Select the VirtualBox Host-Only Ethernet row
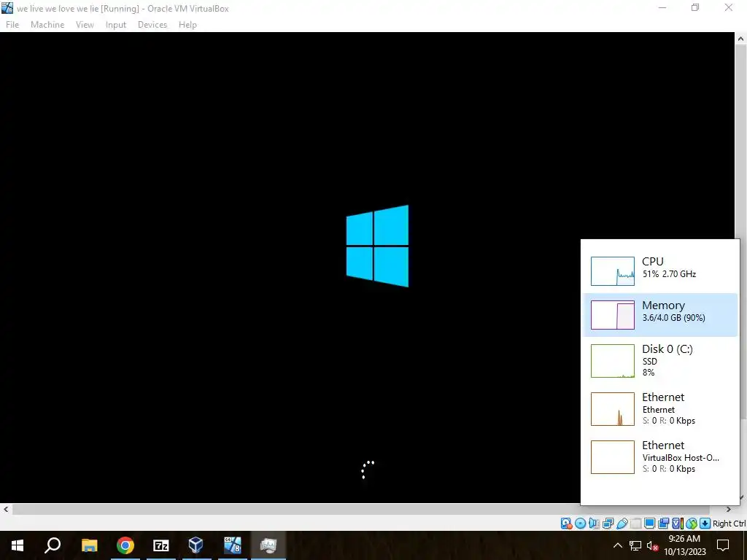Screen dimensions: 747x560 660,456
